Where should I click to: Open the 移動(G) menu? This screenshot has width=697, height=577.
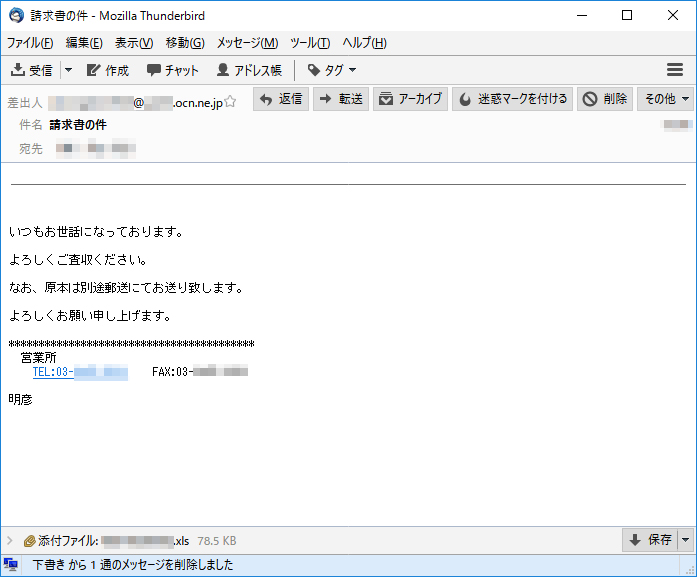(x=185, y=43)
